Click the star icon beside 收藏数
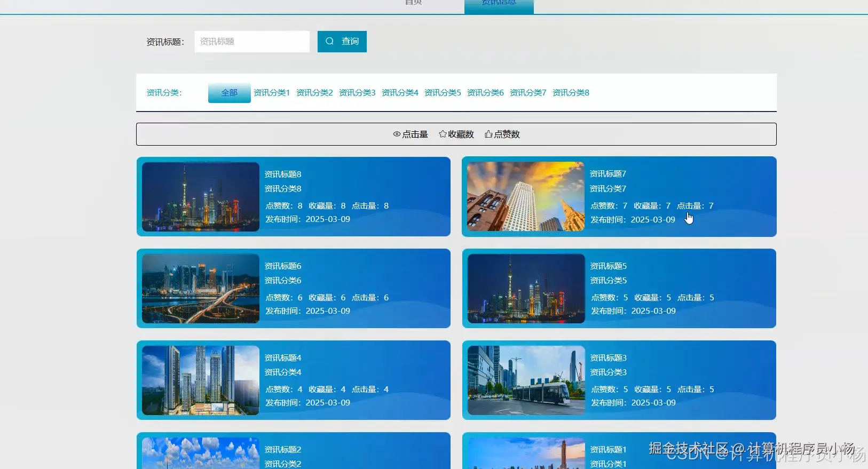 click(x=443, y=134)
